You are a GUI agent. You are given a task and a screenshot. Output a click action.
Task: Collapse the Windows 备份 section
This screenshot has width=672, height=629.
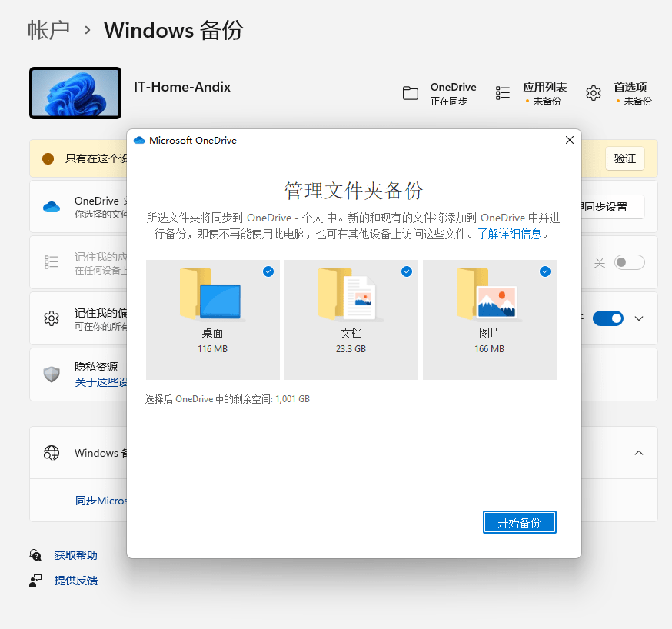[638, 453]
